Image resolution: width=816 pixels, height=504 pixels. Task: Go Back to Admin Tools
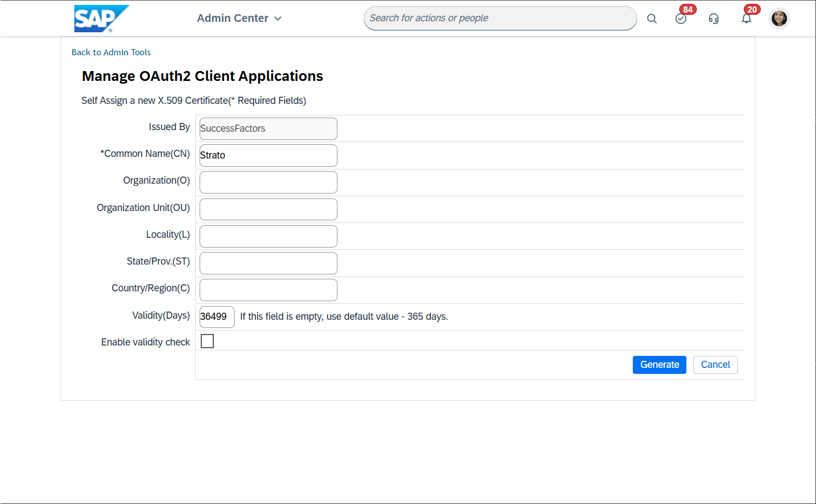point(111,52)
